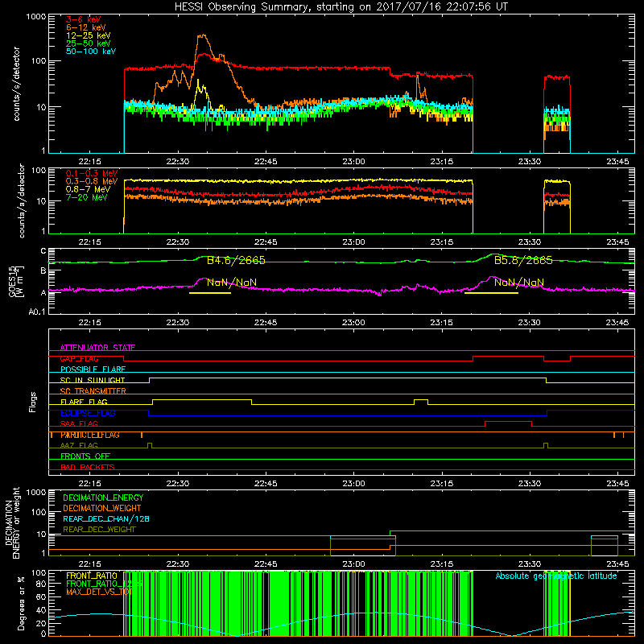This screenshot has height=644, width=644.
Task: Click the FLARE_FLAG label
Action: [x=84, y=402]
